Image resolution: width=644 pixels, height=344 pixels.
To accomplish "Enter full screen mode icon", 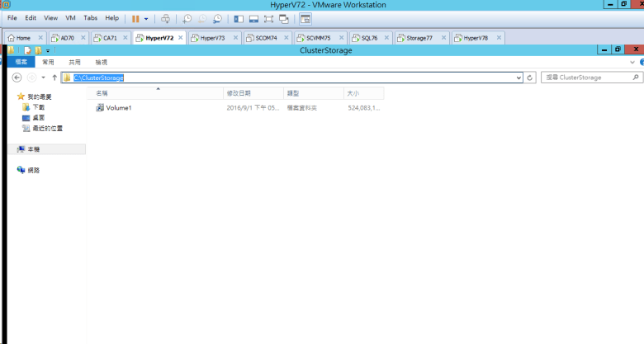I will point(268,18).
